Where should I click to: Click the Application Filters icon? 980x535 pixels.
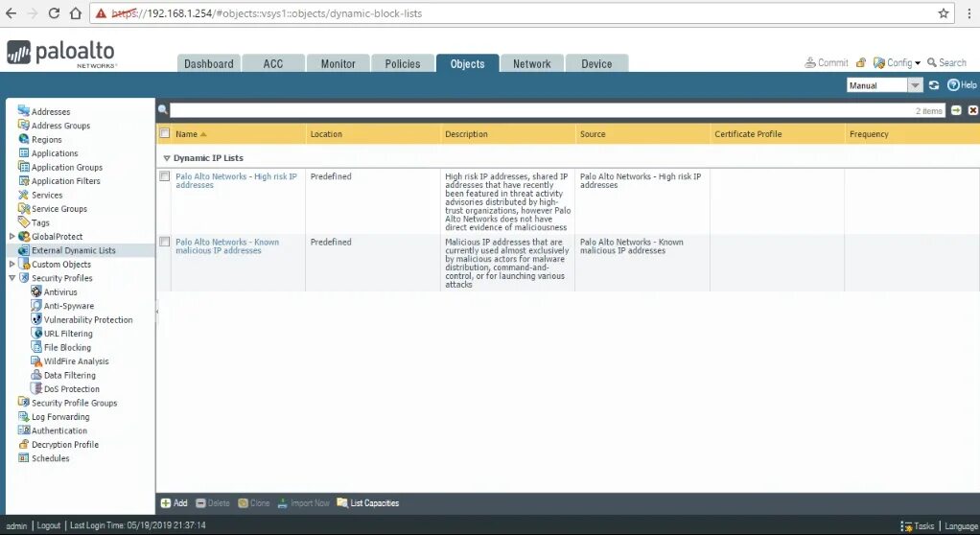point(24,180)
